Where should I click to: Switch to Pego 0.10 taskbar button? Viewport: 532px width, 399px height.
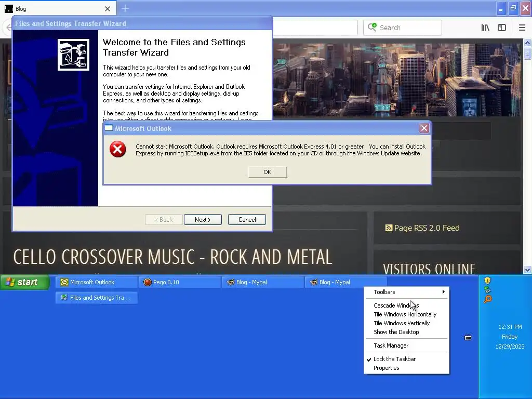[180, 282]
